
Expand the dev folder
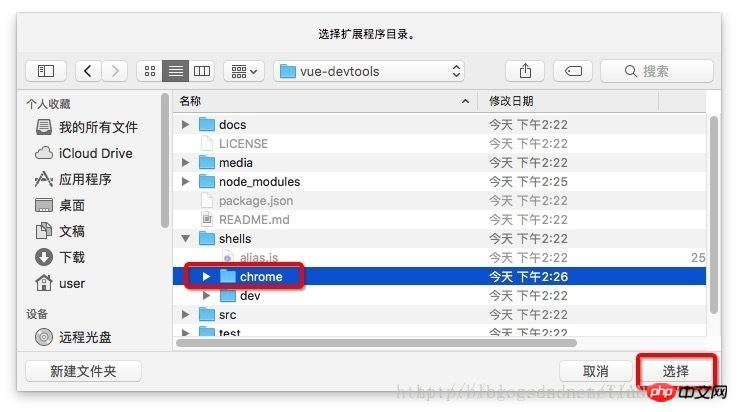tap(206, 296)
